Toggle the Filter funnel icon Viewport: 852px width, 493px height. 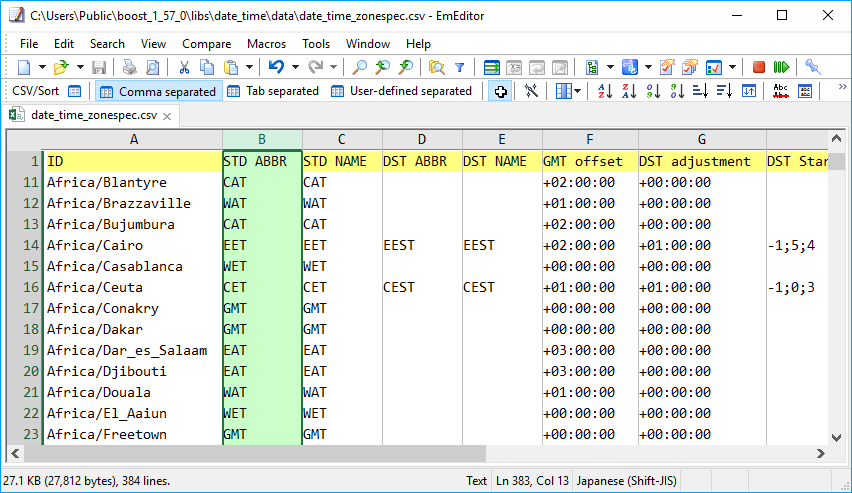coord(460,67)
